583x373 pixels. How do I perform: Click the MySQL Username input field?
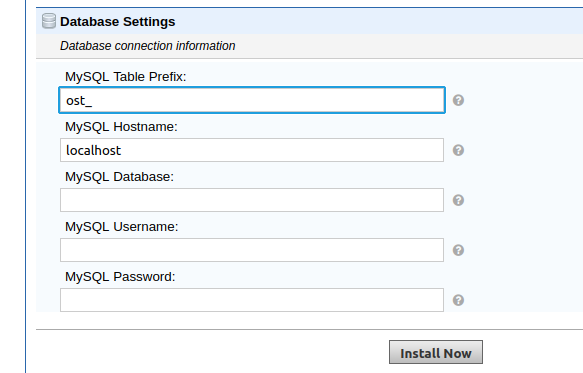(252, 250)
